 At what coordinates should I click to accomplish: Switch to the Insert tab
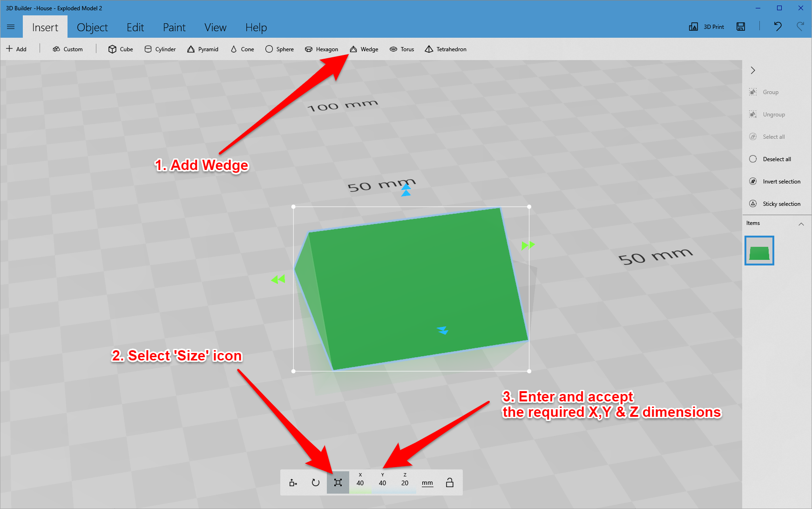(x=45, y=27)
